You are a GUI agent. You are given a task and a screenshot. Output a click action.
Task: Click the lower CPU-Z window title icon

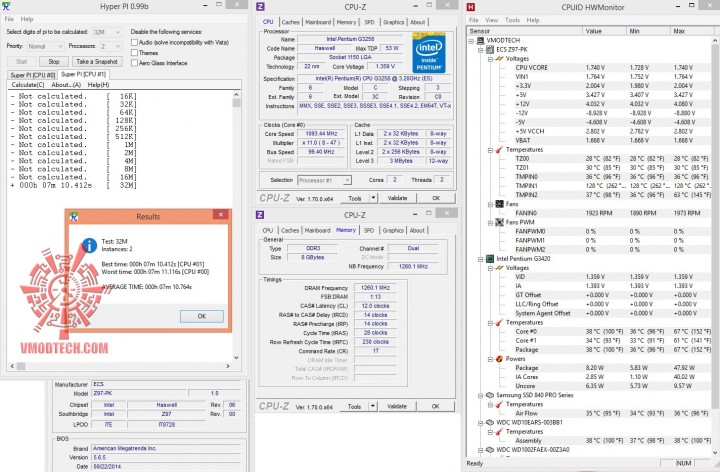[260, 214]
